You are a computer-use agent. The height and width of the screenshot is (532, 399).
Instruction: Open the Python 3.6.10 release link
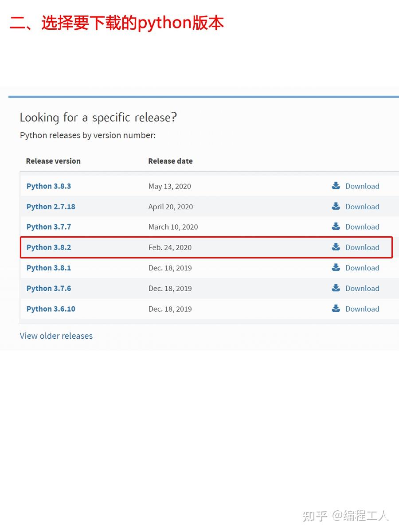(x=51, y=309)
